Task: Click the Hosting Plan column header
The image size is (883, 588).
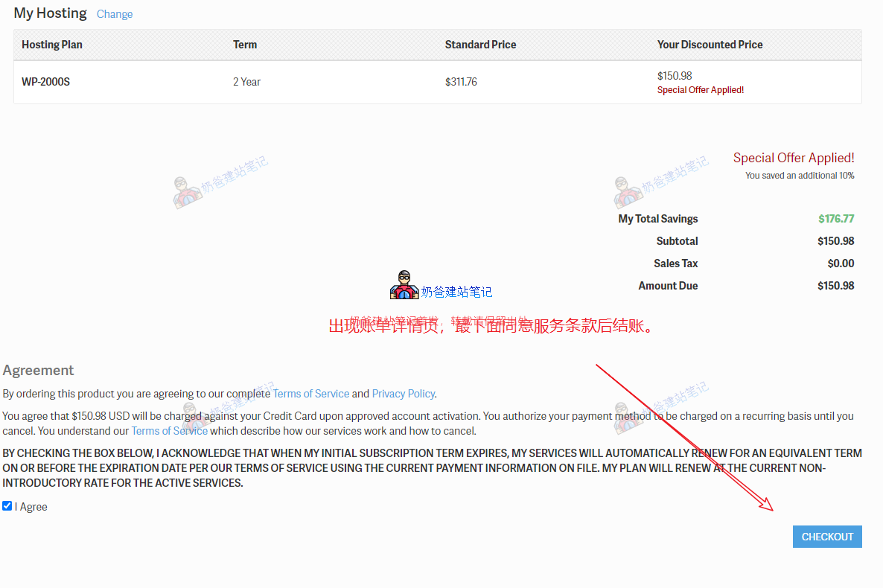Action: tap(52, 45)
